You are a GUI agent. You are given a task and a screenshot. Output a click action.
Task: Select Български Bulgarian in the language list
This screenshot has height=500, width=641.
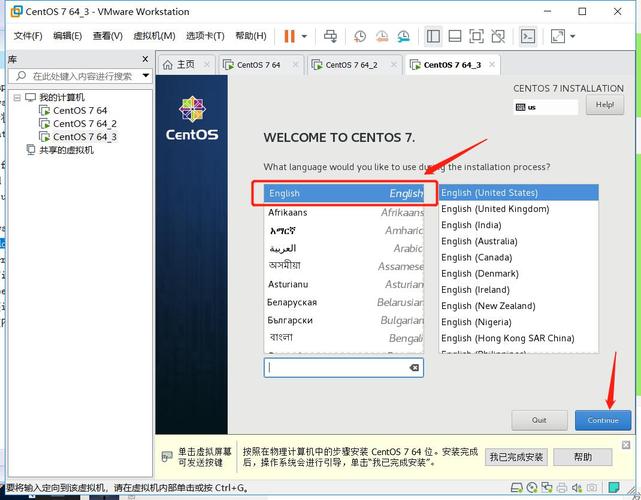[x=344, y=320]
